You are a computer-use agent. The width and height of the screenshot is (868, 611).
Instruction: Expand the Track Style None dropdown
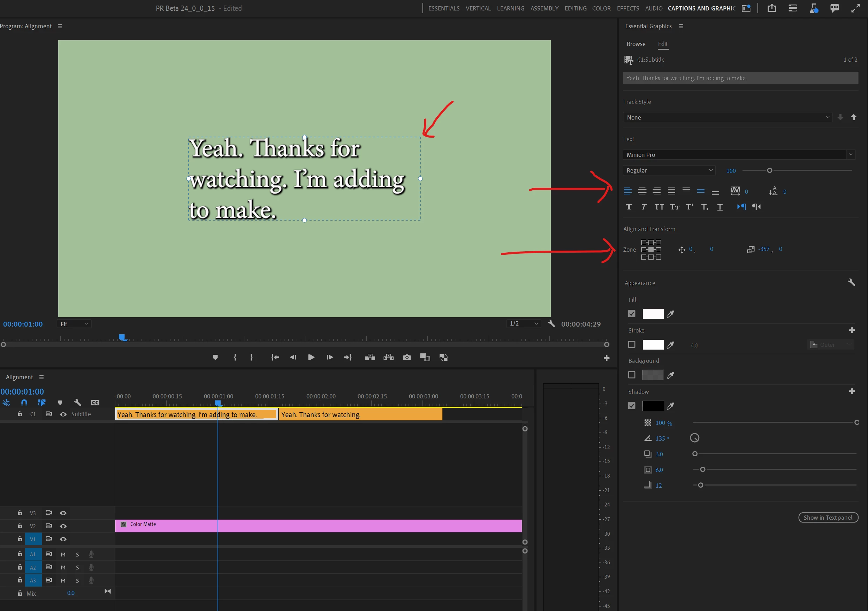tap(728, 117)
